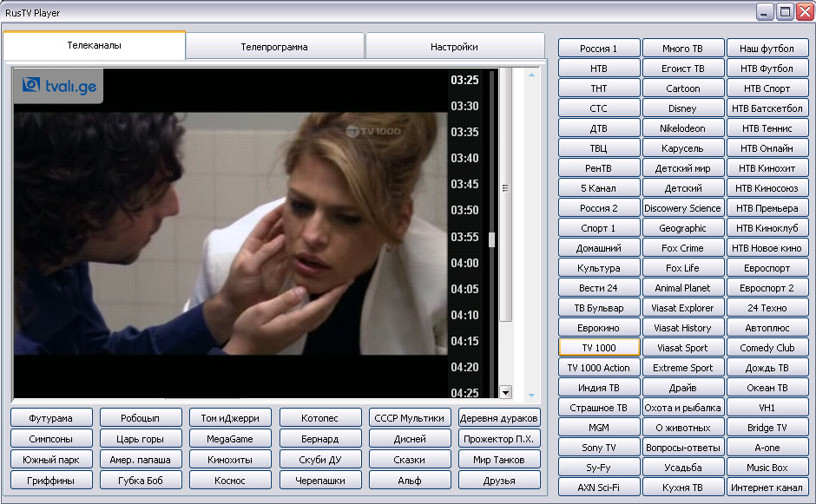
Task: Start the Друзья channel
Action: tap(499, 481)
